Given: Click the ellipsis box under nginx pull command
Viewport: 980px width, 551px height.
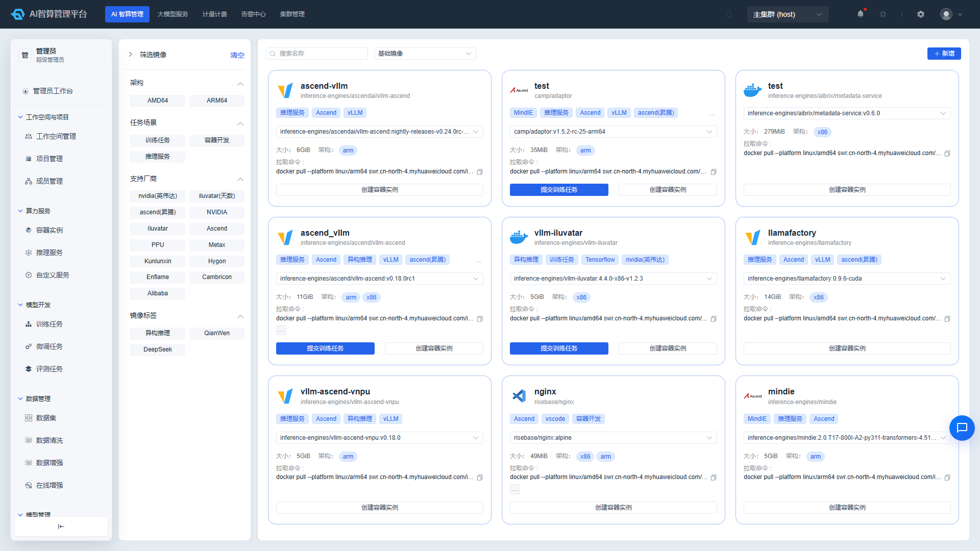Looking at the screenshot, I should [x=515, y=489].
